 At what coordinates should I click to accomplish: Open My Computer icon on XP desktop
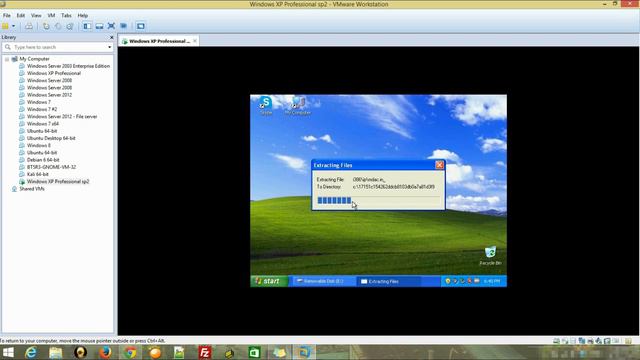coord(298,106)
